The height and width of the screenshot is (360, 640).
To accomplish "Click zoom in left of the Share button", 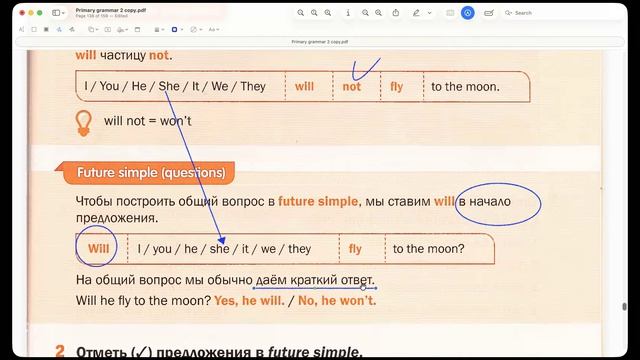I will click(378, 13).
